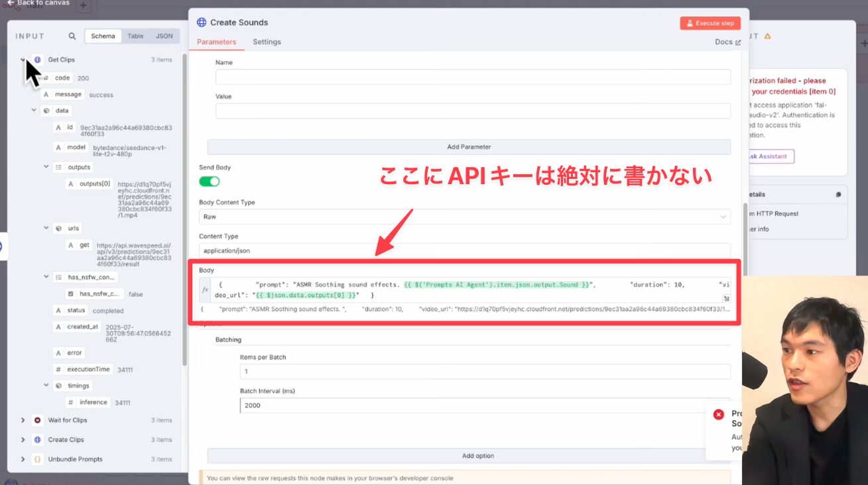Click the Add Parameter button

point(469,146)
